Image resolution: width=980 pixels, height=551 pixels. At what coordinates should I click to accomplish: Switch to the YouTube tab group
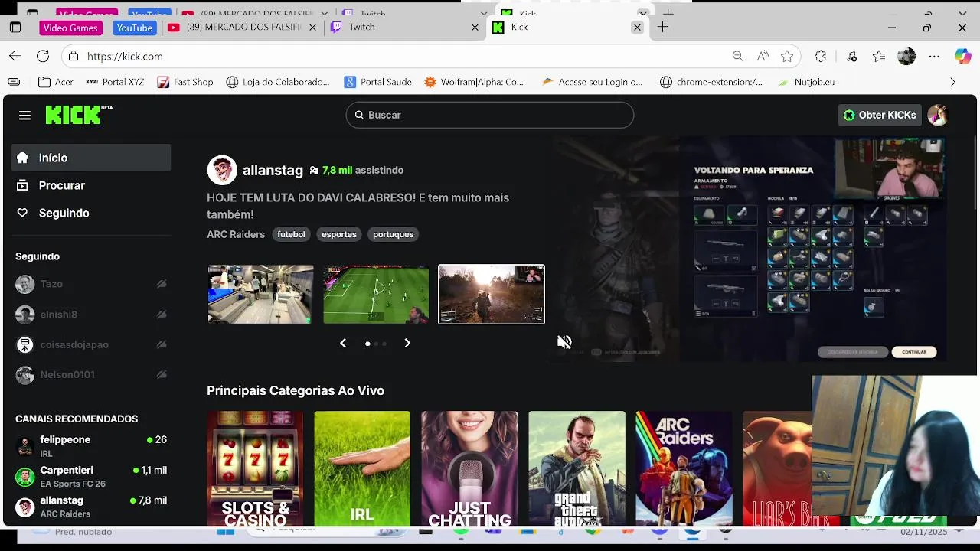tap(135, 28)
